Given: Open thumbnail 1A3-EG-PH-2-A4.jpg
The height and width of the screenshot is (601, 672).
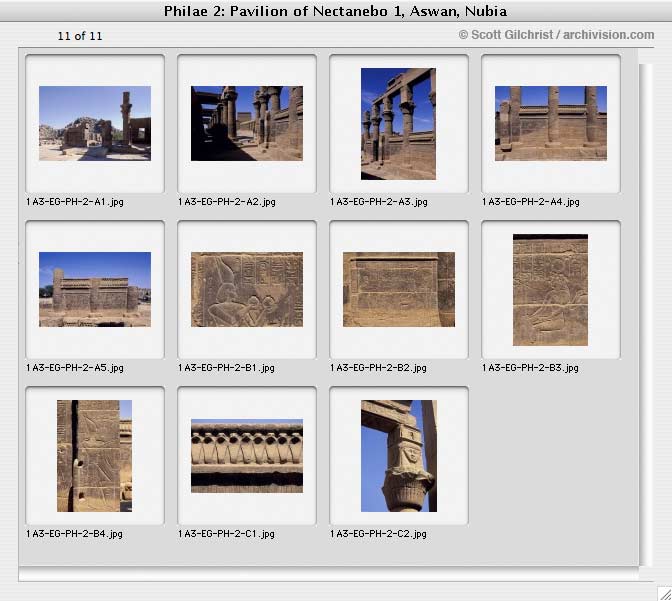Looking at the screenshot, I should (551, 123).
